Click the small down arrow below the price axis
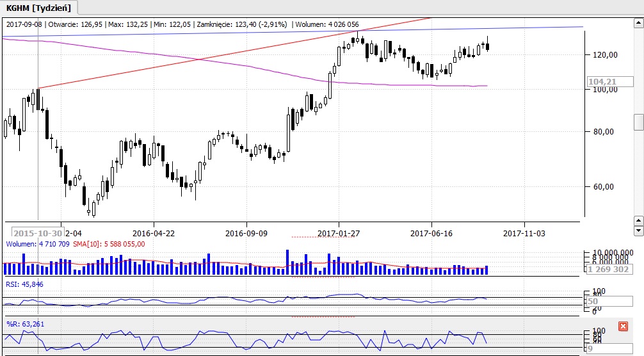The image size is (644, 356). click(638, 230)
